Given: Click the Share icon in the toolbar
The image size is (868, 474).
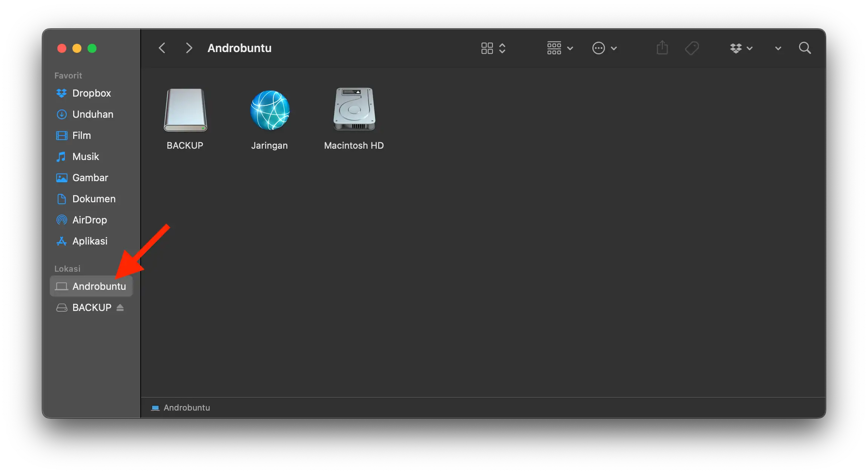Looking at the screenshot, I should click(662, 48).
